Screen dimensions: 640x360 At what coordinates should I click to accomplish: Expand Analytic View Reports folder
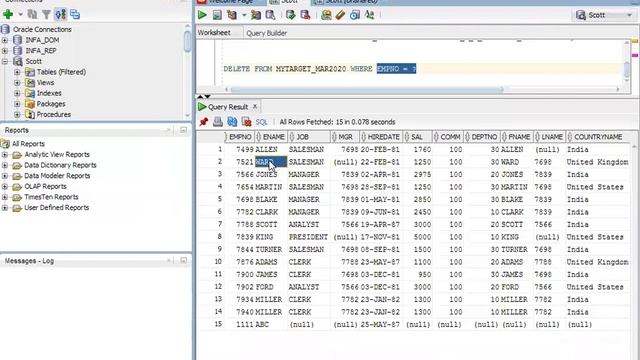[x=5, y=155]
